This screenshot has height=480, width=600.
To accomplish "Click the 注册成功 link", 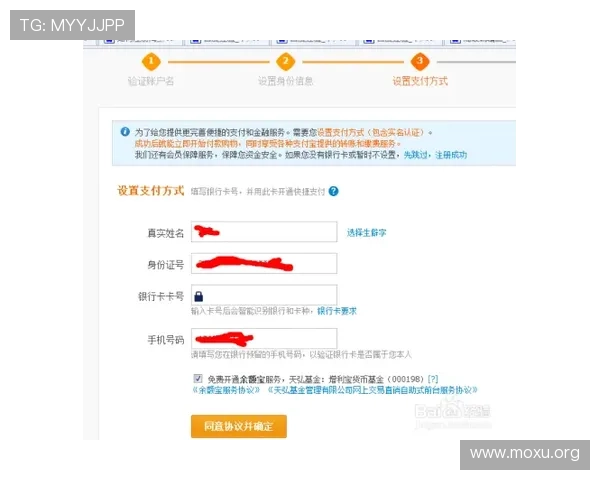I will (451, 155).
